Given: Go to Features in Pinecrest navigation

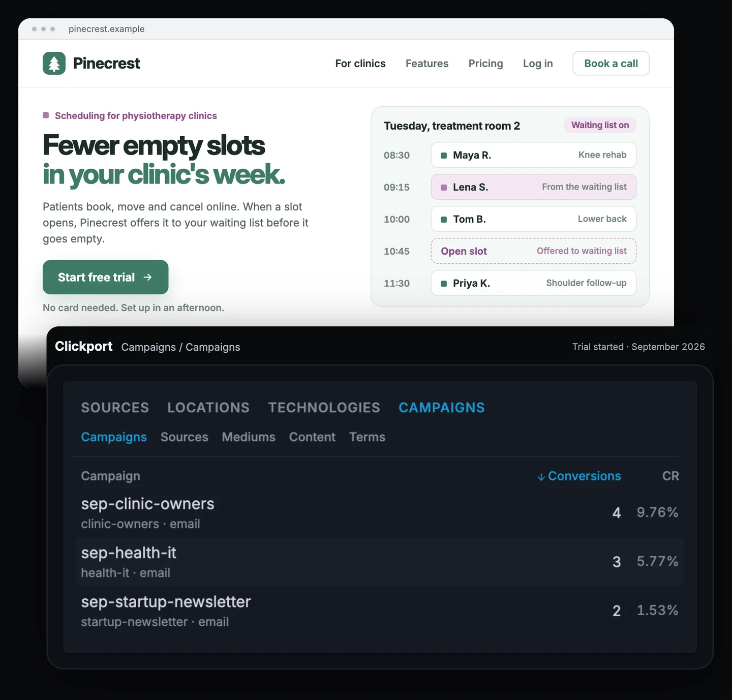Looking at the screenshot, I should click(427, 64).
